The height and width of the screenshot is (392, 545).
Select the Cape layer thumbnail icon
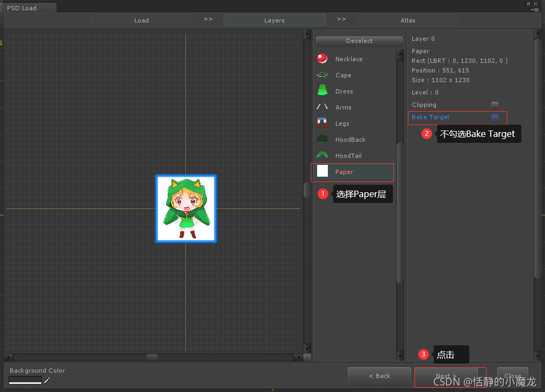point(322,75)
